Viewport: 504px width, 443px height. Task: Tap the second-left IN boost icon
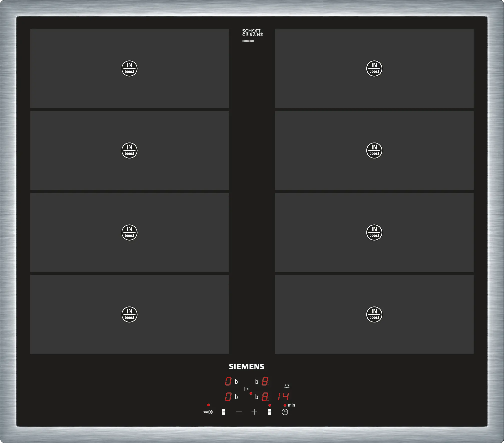tap(129, 150)
